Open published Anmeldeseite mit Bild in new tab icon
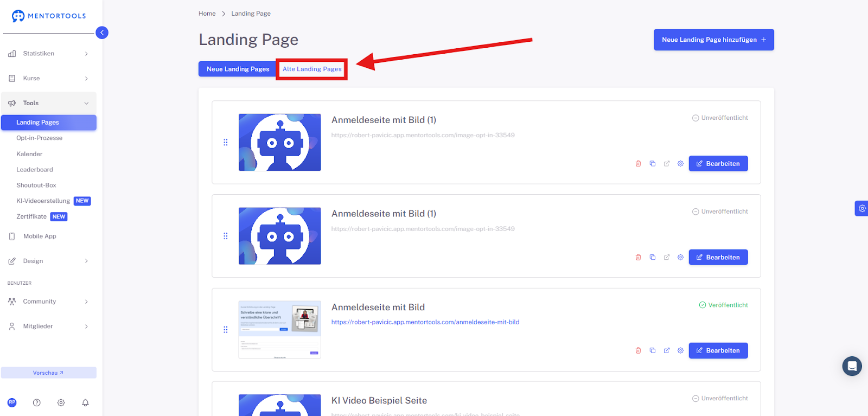Viewport: 868px width, 416px height. click(667, 350)
